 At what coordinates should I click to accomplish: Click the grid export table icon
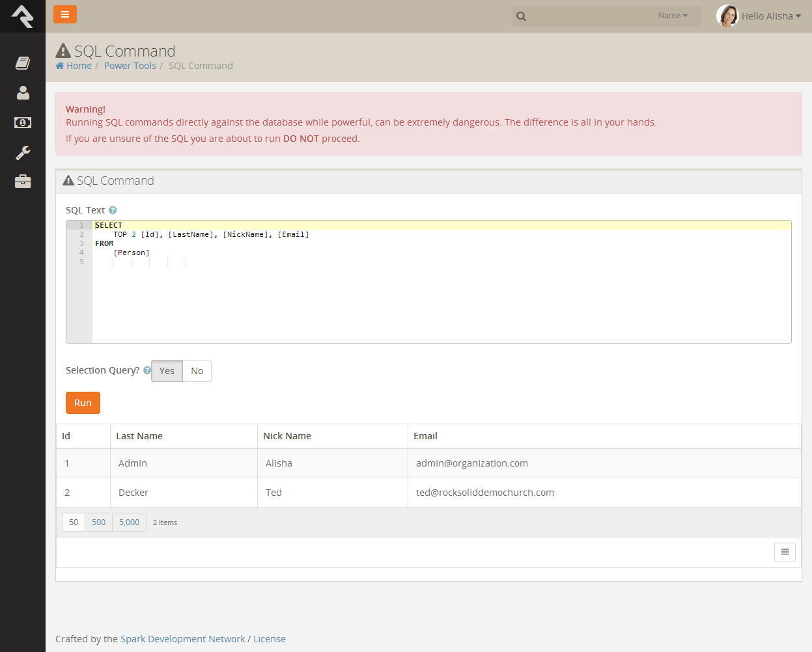point(785,552)
